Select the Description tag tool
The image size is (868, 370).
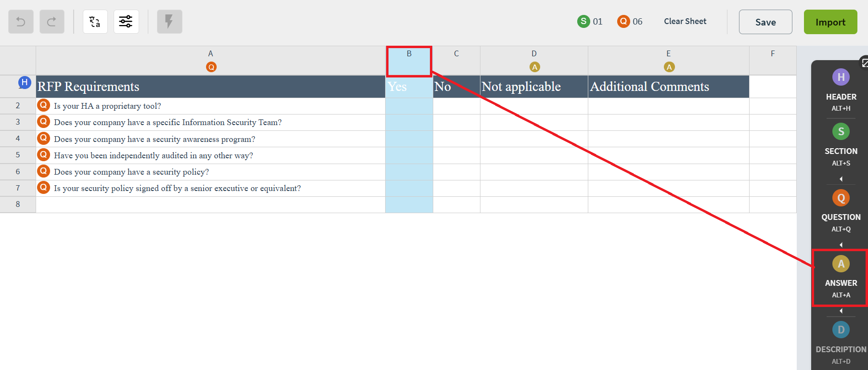(x=841, y=343)
